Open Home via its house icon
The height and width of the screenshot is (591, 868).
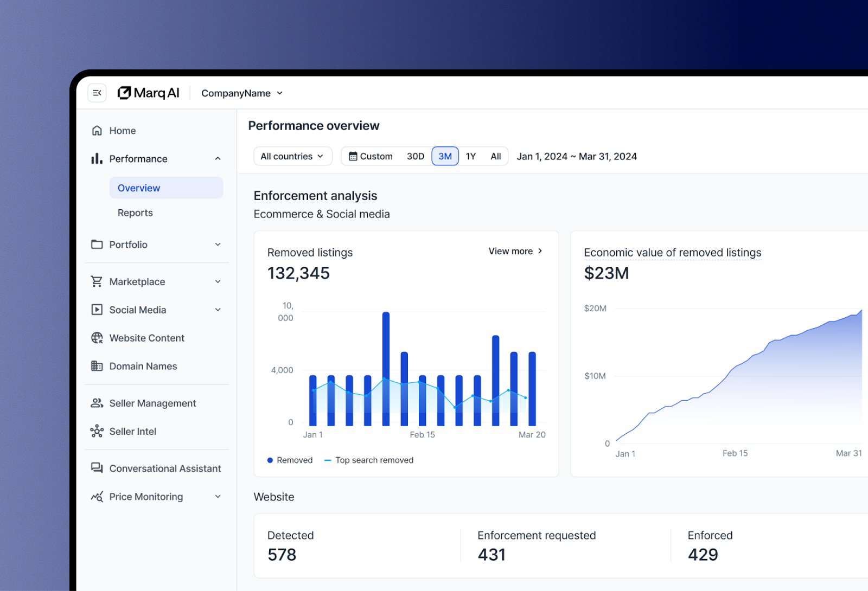point(97,131)
